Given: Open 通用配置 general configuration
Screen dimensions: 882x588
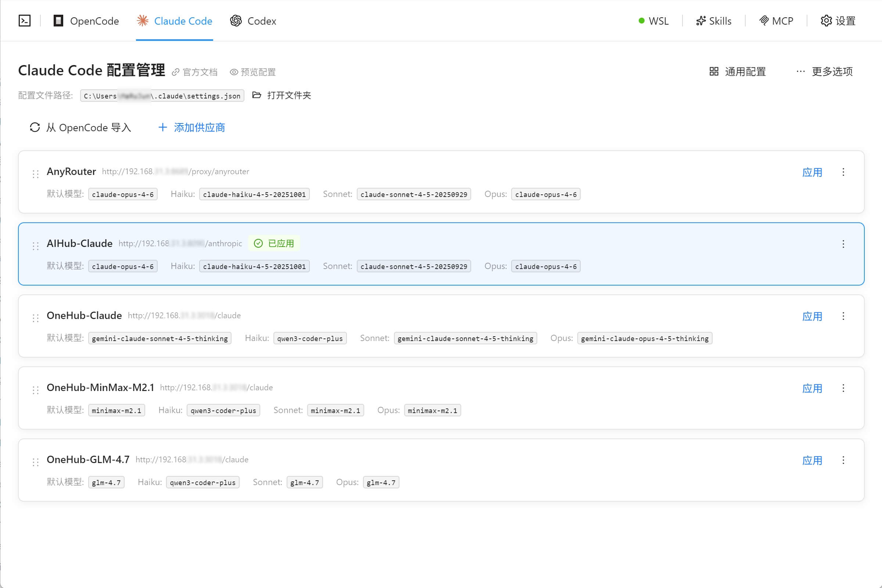Looking at the screenshot, I should [738, 72].
